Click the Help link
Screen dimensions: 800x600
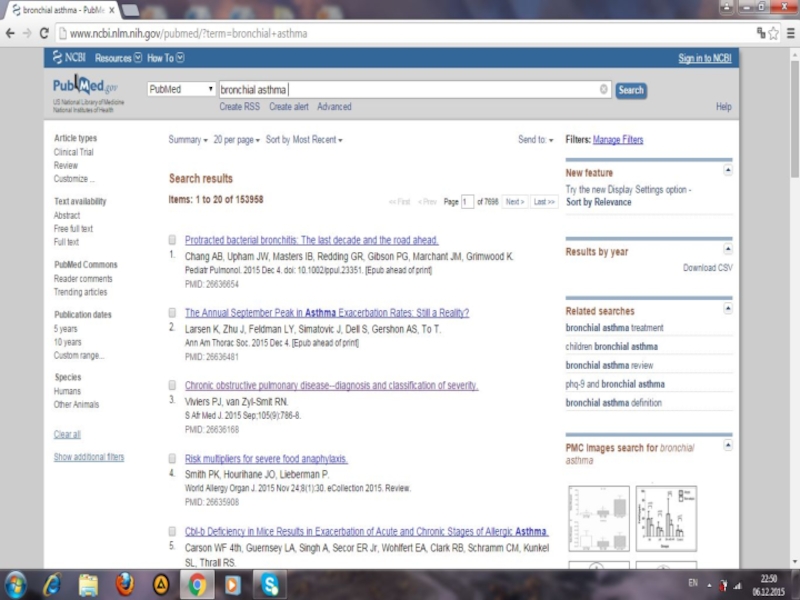723,107
